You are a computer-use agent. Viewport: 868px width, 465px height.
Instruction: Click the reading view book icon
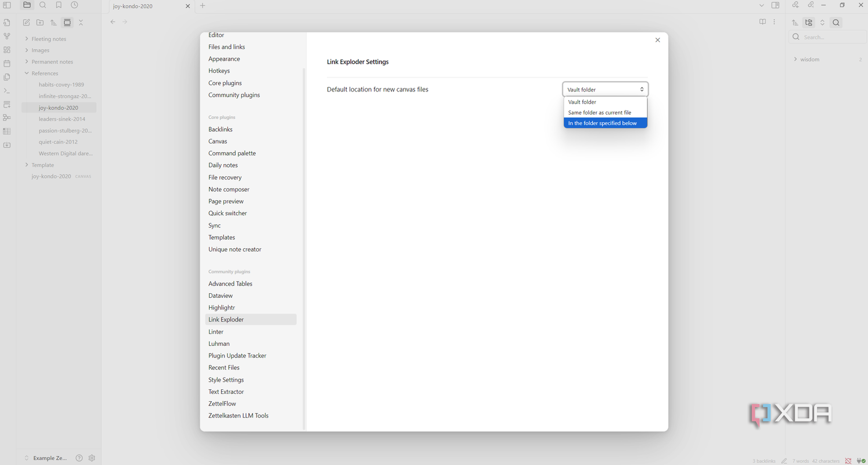click(x=763, y=22)
